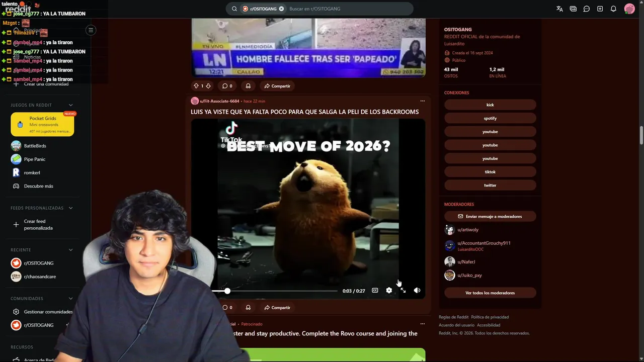644x362 pixels.
Task: Give an award to the BACKROOMS post
Action: pos(248,308)
